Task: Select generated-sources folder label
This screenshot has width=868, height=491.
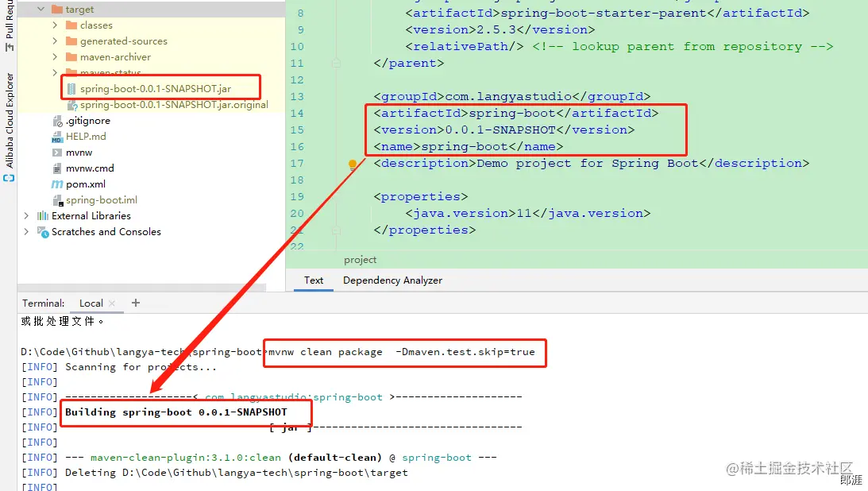Action: click(123, 41)
